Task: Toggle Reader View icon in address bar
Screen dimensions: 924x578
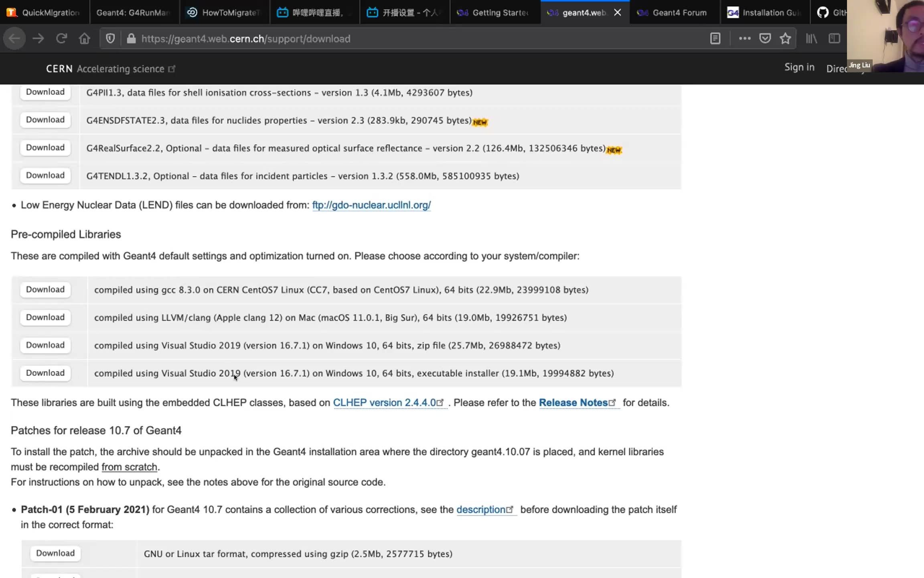Action: pos(715,39)
